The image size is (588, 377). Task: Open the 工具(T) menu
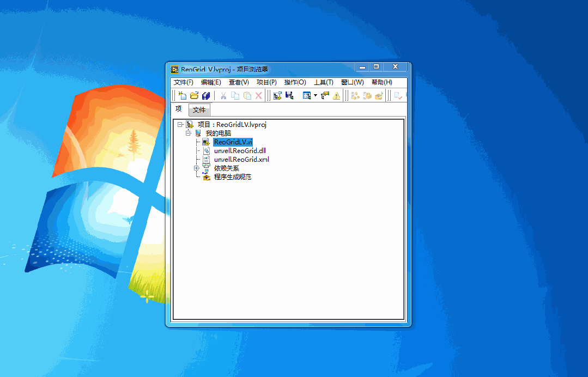[324, 82]
